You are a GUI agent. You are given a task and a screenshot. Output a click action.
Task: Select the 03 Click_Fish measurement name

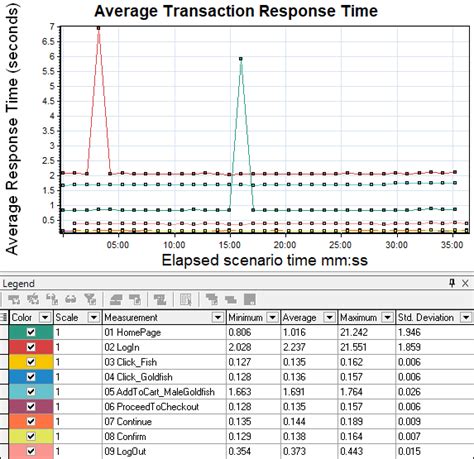click(x=130, y=362)
